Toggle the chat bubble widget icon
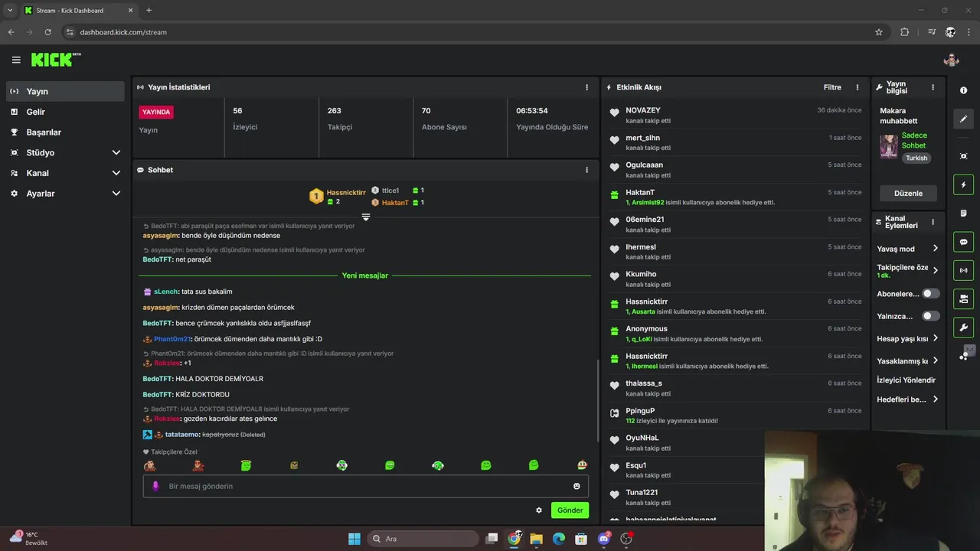Viewport: 980px width, 551px height. (x=963, y=242)
